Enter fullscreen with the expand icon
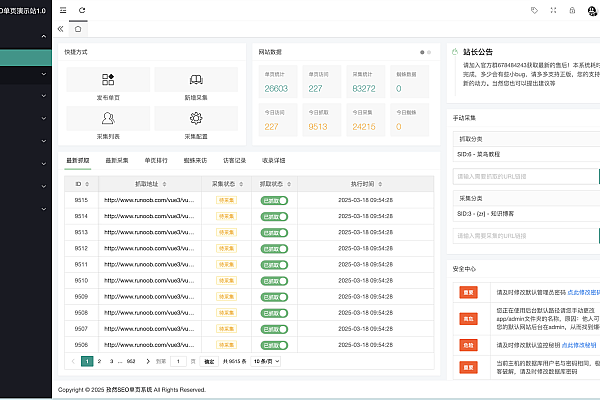The width and height of the screenshot is (600, 400). pyautogui.click(x=553, y=10)
